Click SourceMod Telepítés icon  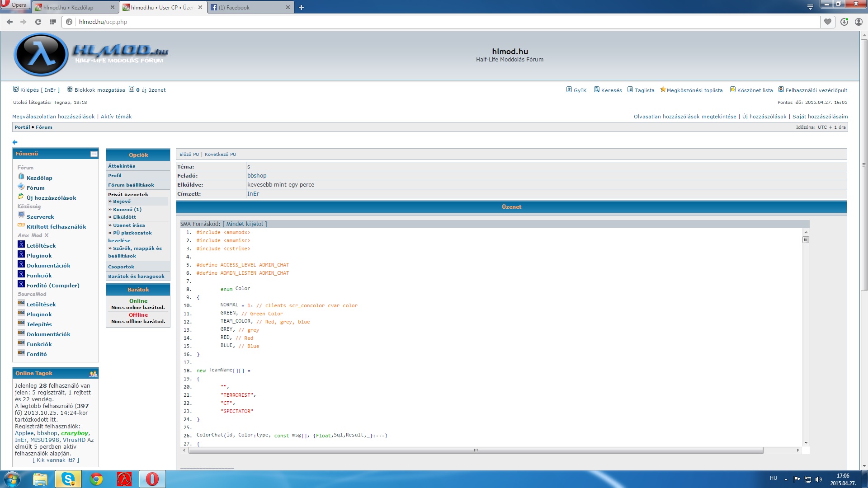[x=21, y=323]
